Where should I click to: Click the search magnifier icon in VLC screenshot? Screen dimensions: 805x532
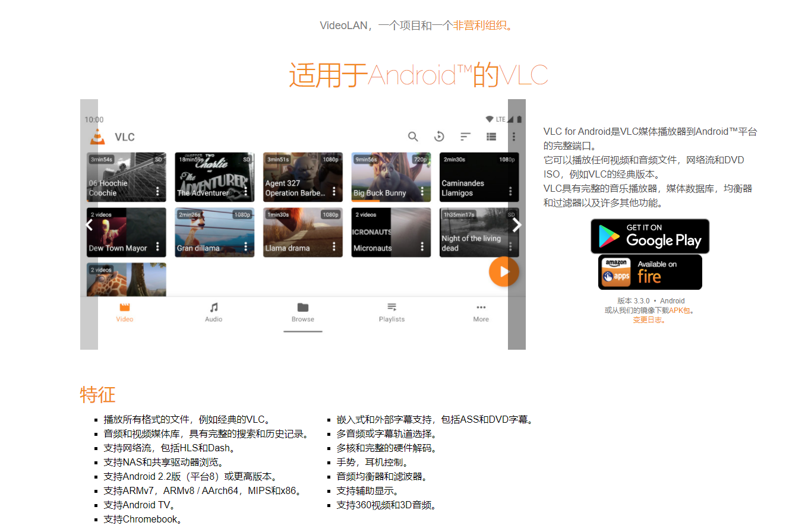coord(413,137)
